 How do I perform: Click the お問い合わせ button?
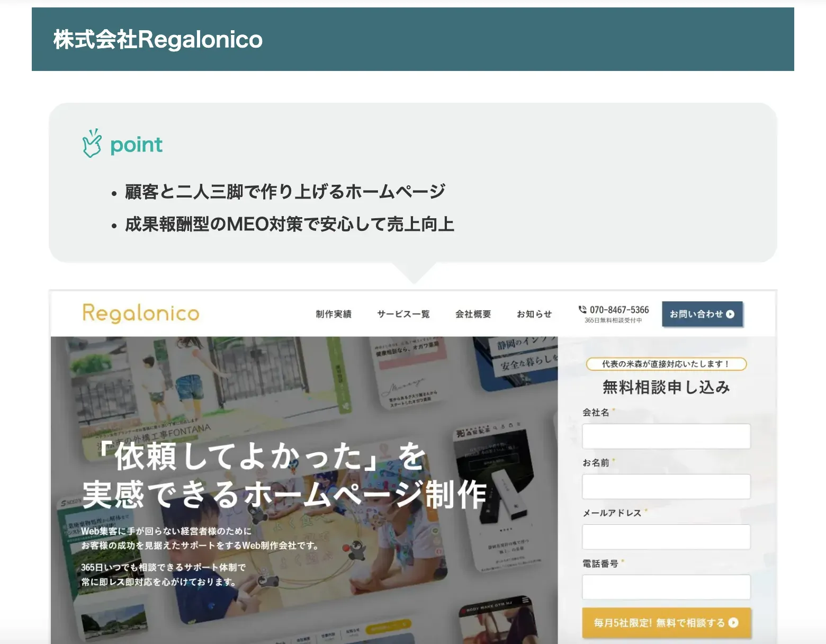click(702, 314)
